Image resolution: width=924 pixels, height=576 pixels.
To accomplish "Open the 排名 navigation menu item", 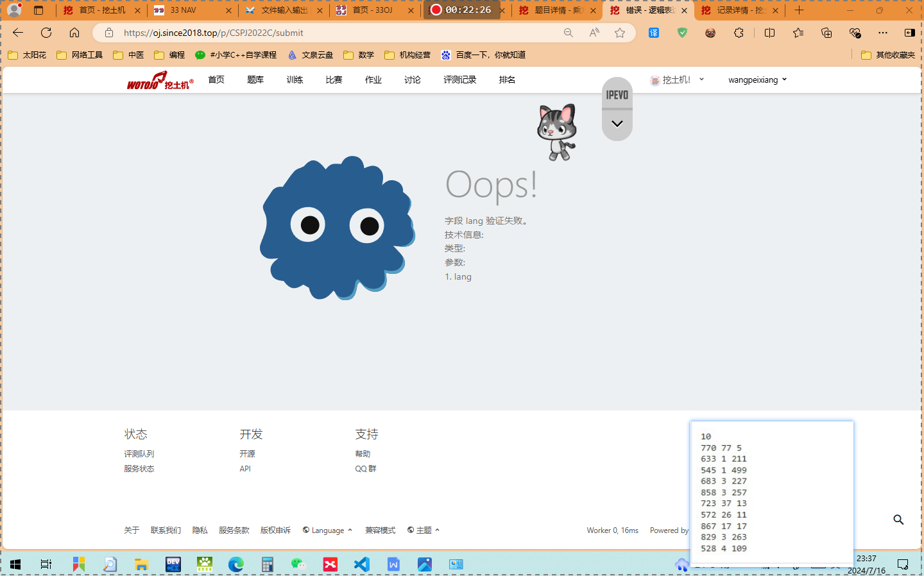I will click(x=507, y=80).
